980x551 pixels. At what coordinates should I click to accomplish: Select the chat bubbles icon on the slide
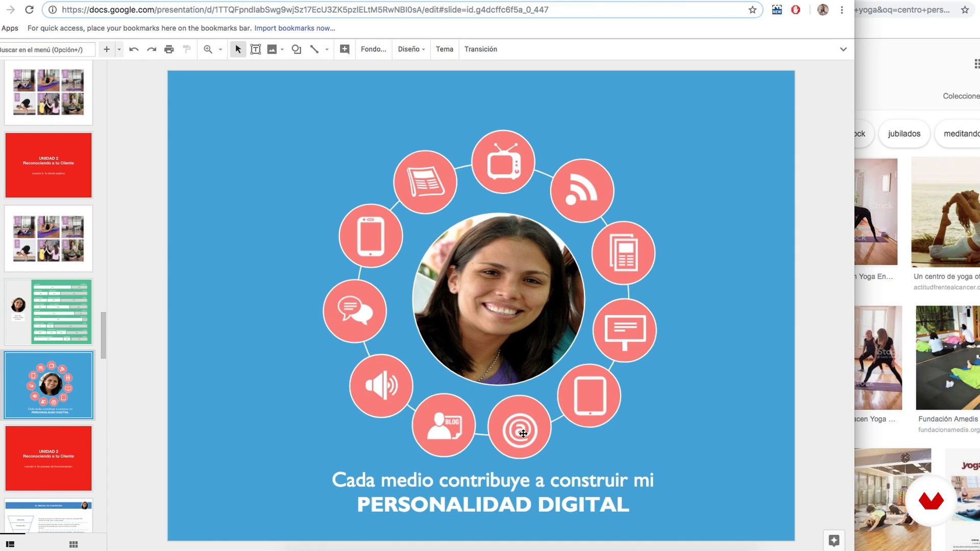[x=355, y=311]
